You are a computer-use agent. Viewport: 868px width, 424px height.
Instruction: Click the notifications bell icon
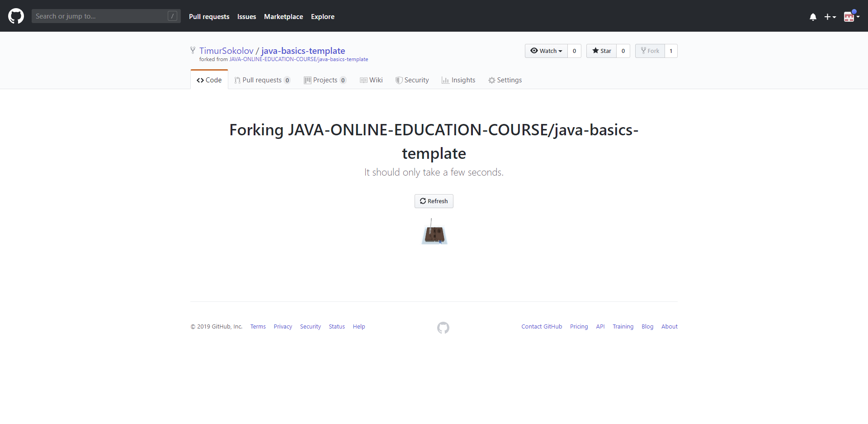click(813, 17)
